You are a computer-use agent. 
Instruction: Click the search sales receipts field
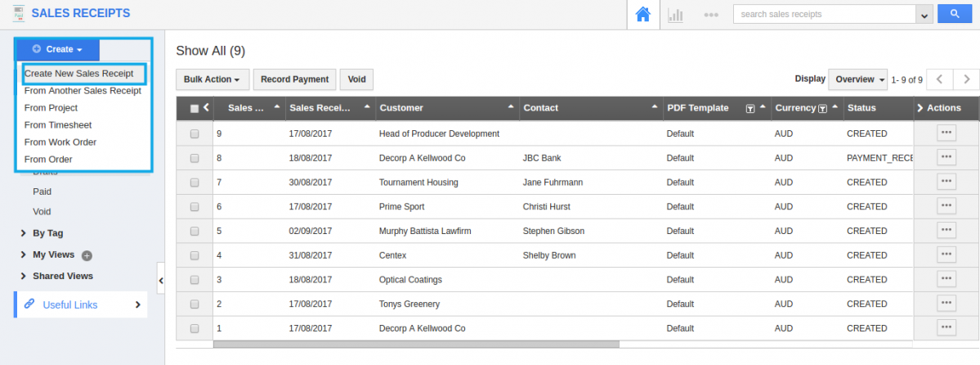click(x=825, y=14)
